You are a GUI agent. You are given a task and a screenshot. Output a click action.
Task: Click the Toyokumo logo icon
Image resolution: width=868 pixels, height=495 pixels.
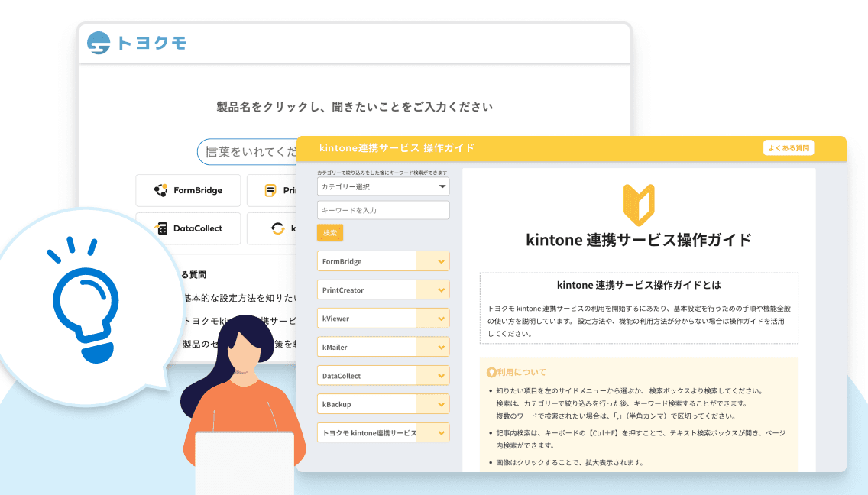pos(99,43)
